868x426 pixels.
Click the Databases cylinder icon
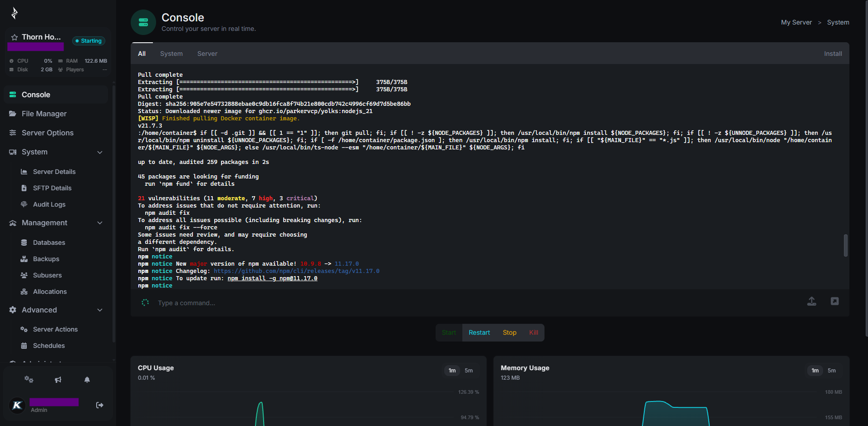[x=24, y=243]
